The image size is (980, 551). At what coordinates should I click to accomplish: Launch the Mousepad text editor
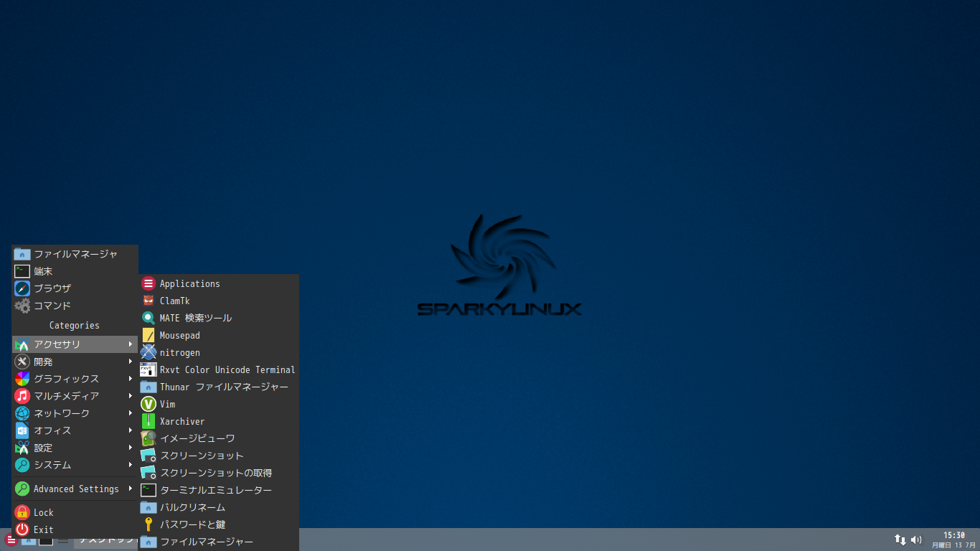point(219,336)
